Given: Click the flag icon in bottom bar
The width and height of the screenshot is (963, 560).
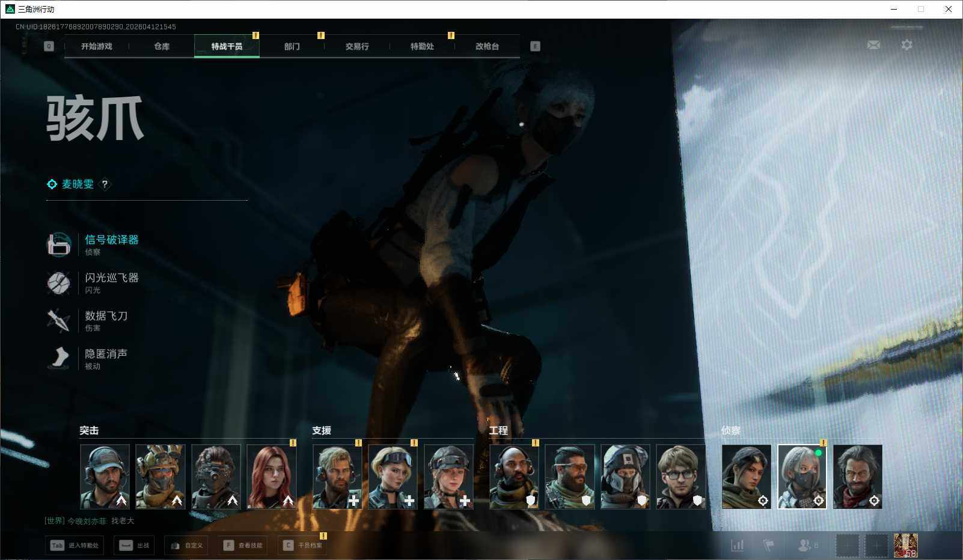Looking at the screenshot, I should [769, 546].
